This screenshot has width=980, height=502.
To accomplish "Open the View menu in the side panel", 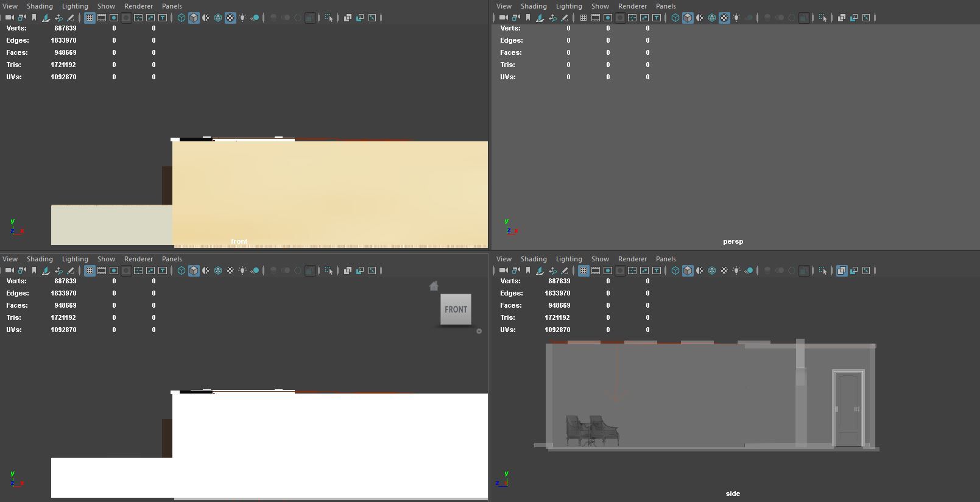I will pos(504,259).
